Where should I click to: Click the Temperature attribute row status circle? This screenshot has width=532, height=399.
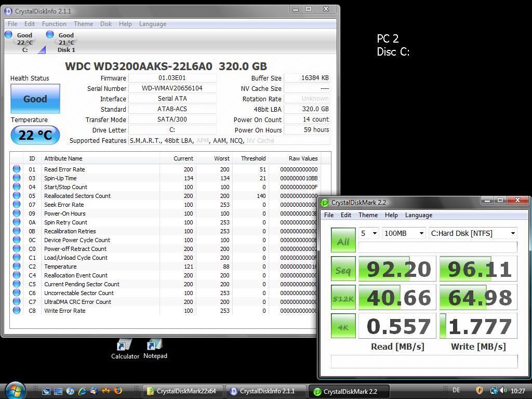click(17, 266)
